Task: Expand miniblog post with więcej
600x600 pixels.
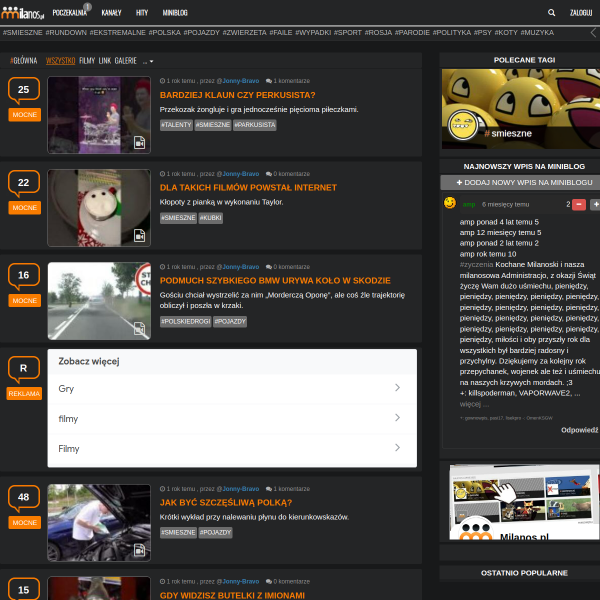Action: pyautogui.click(x=474, y=404)
